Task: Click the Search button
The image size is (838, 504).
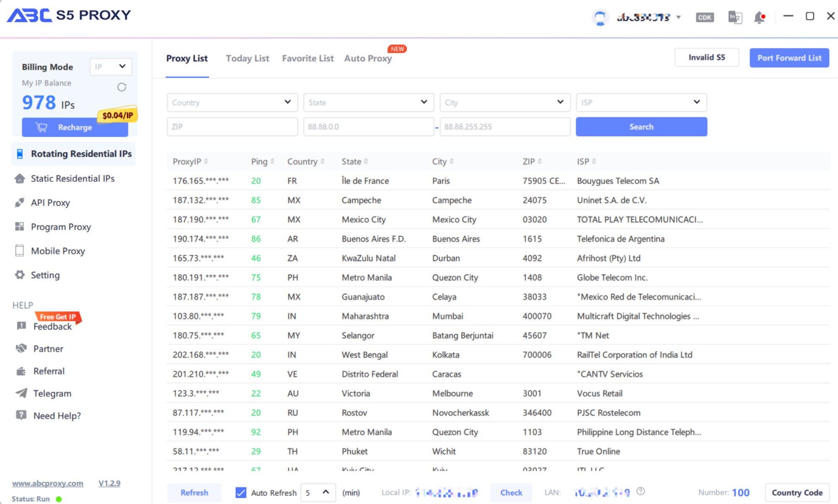Action: [641, 127]
